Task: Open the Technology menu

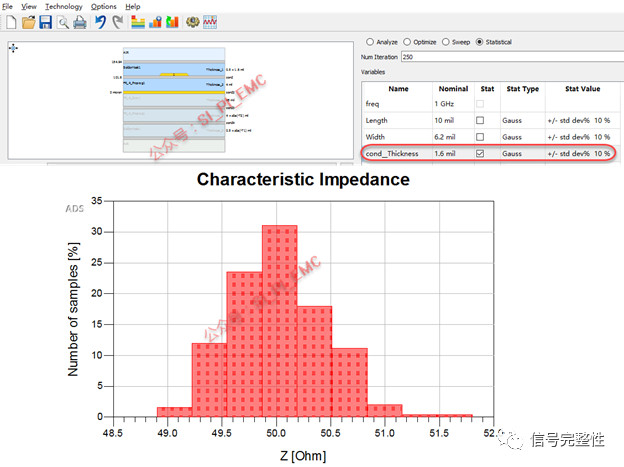Action: click(64, 6)
